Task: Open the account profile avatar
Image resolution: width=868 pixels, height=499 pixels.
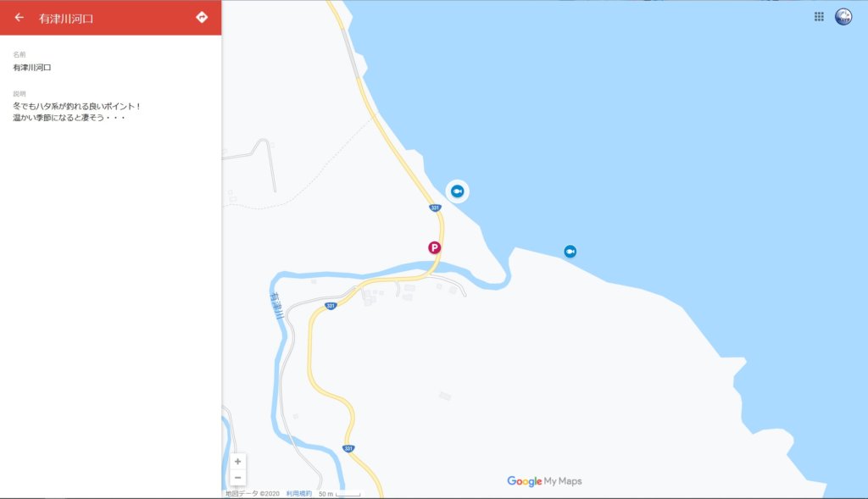Action: click(843, 17)
